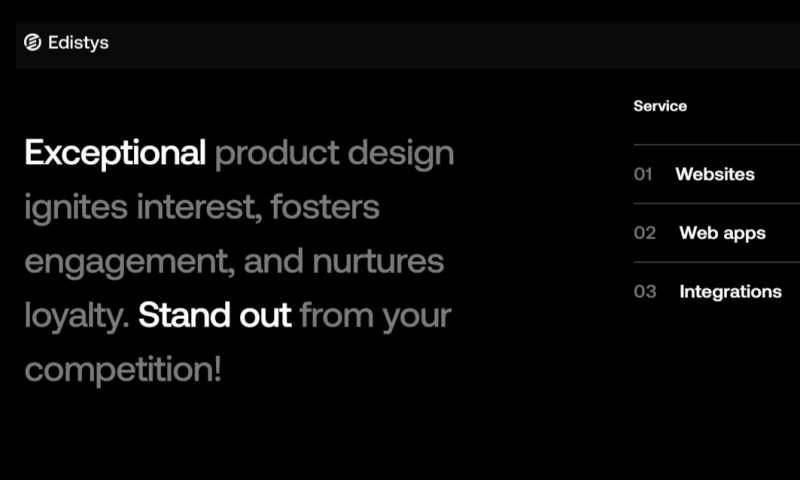
Task: Click the Edistys brand name text
Action: pyautogui.click(x=78, y=43)
